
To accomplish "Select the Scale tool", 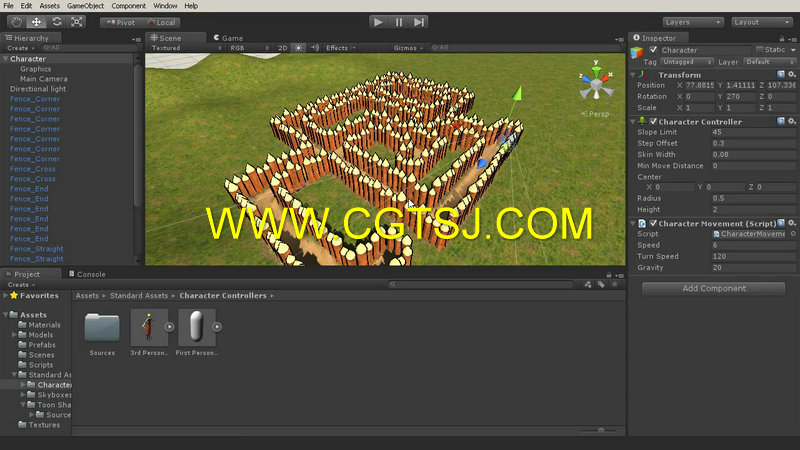I will pos(77,22).
